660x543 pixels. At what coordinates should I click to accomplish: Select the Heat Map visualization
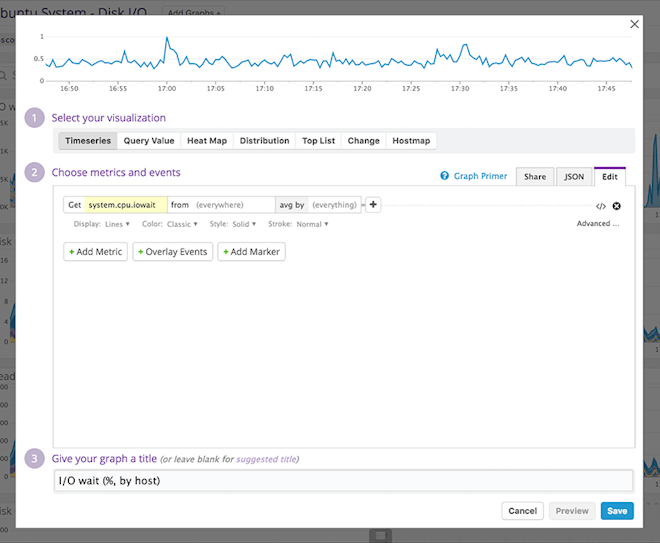tap(207, 141)
